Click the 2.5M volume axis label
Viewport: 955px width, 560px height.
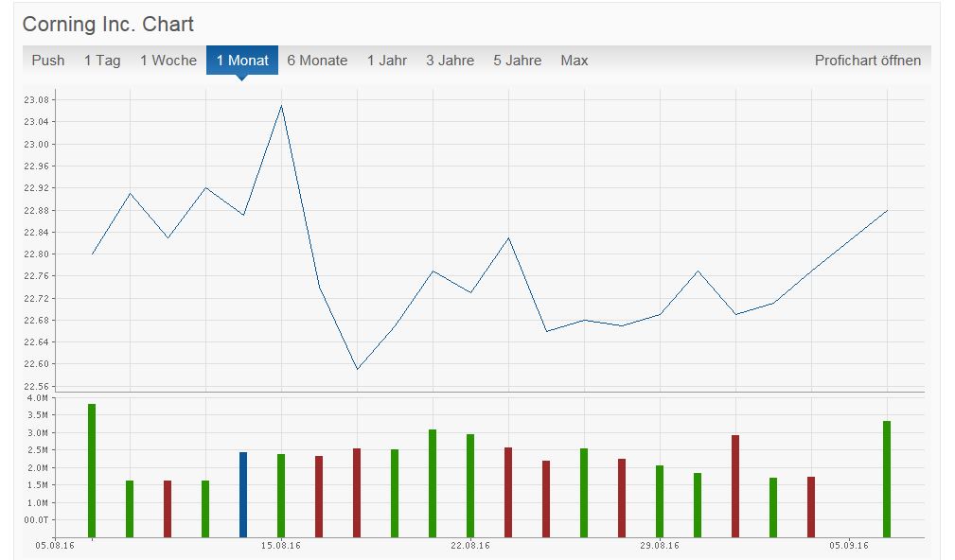coord(38,450)
